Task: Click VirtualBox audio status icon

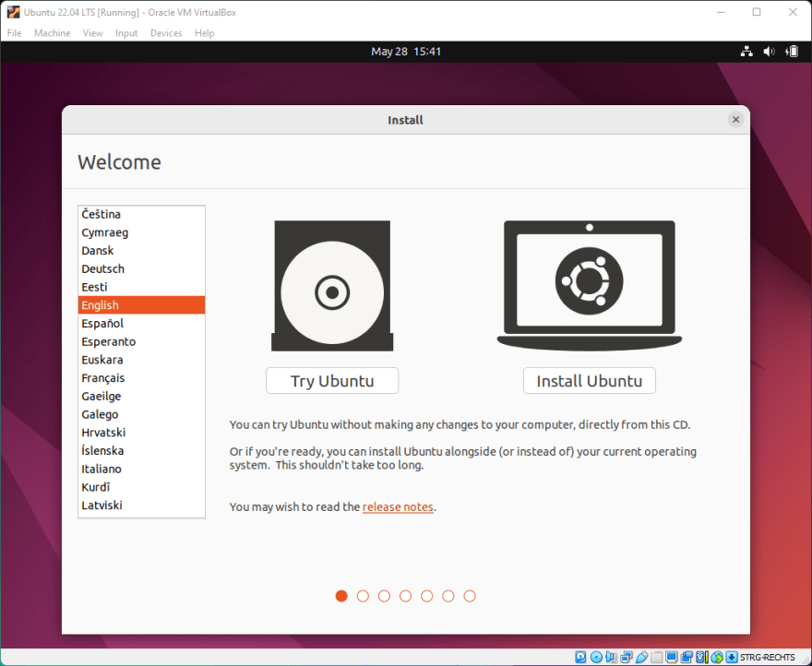Action: pyautogui.click(x=611, y=657)
